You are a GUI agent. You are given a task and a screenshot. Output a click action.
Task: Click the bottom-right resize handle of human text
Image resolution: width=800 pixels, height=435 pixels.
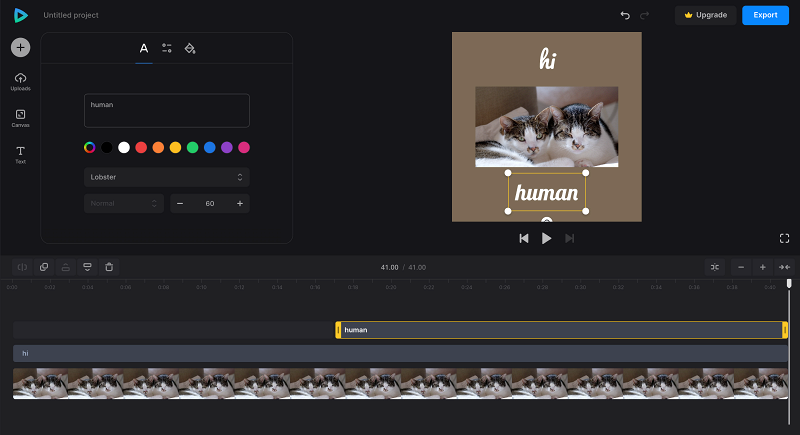586,211
